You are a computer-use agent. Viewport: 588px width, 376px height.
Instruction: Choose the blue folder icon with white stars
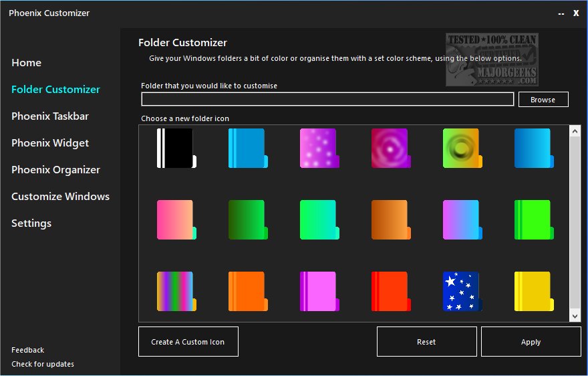pyautogui.click(x=462, y=292)
